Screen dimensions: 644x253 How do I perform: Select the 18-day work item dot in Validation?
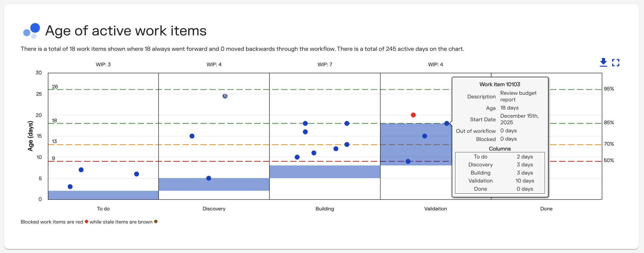pyautogui.click(x=447, y=123)
